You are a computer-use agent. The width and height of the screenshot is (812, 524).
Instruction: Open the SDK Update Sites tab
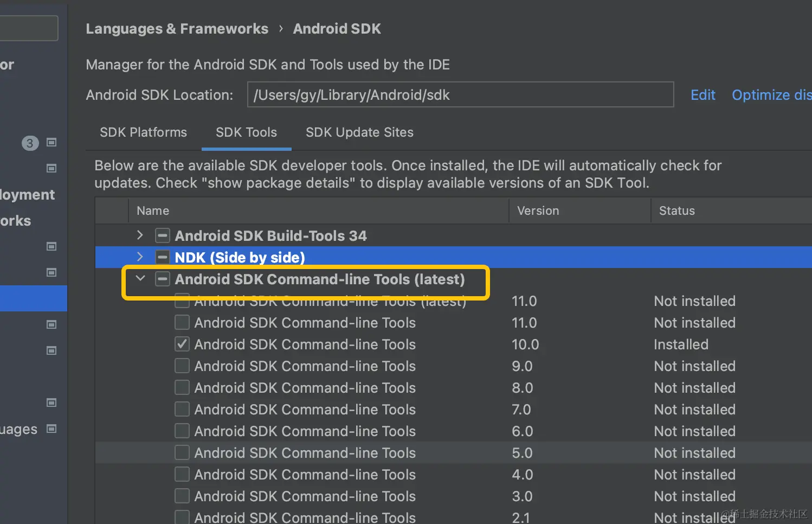(x=359, y=132)
